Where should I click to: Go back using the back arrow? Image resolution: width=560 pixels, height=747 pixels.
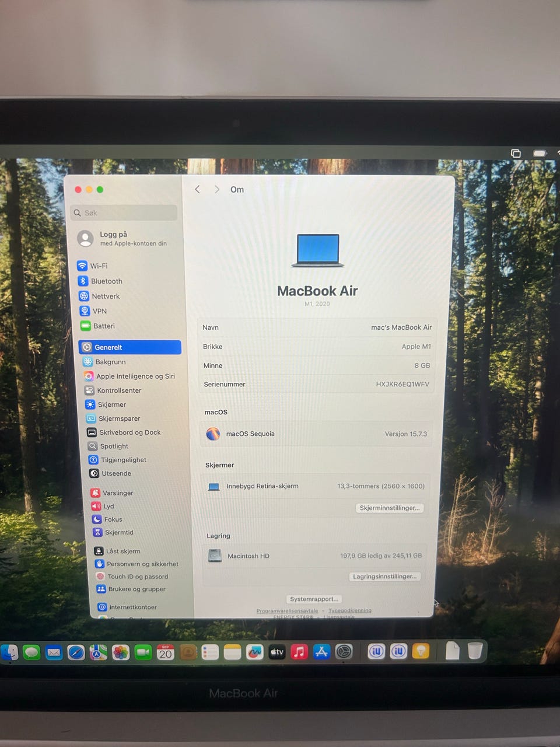(197, 189)
